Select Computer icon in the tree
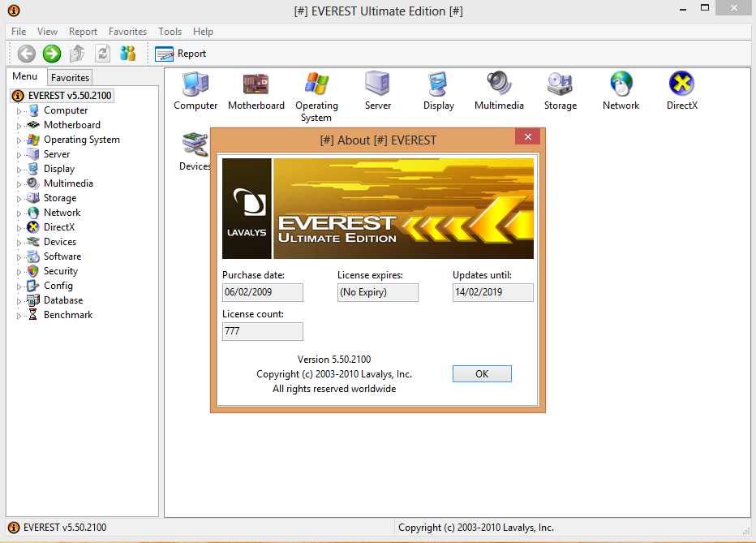This screenshot has width=756, height=543. click(33, 110)
